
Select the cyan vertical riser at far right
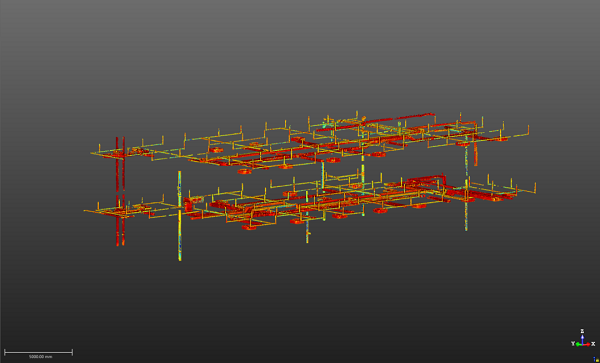[x=466, y=188]
